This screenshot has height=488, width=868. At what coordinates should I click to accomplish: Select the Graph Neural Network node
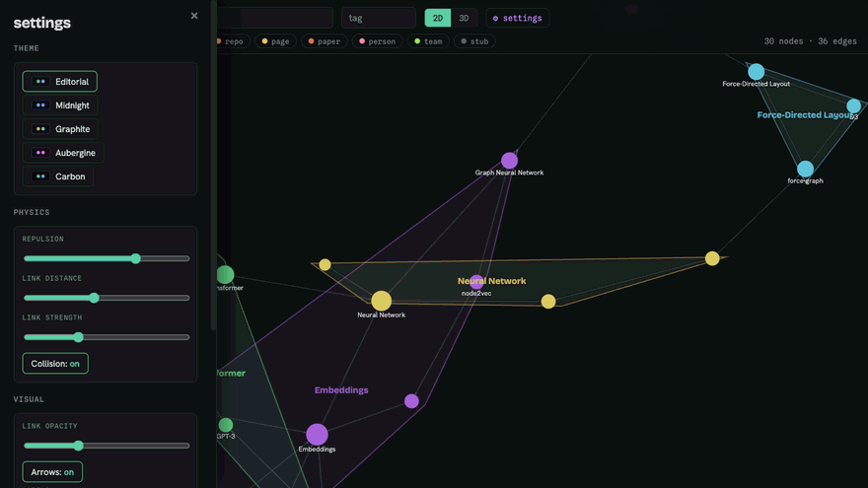point(509,161)
